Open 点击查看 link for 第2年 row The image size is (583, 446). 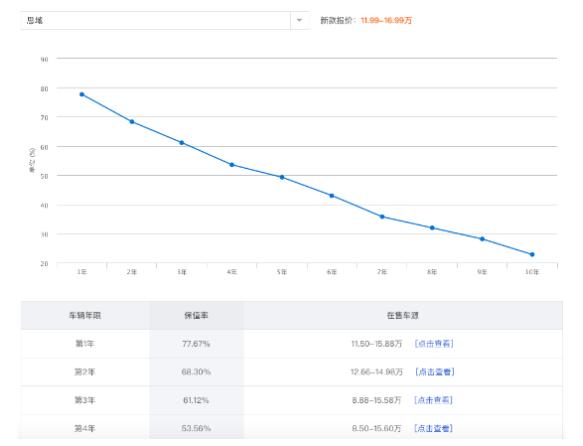434,372
